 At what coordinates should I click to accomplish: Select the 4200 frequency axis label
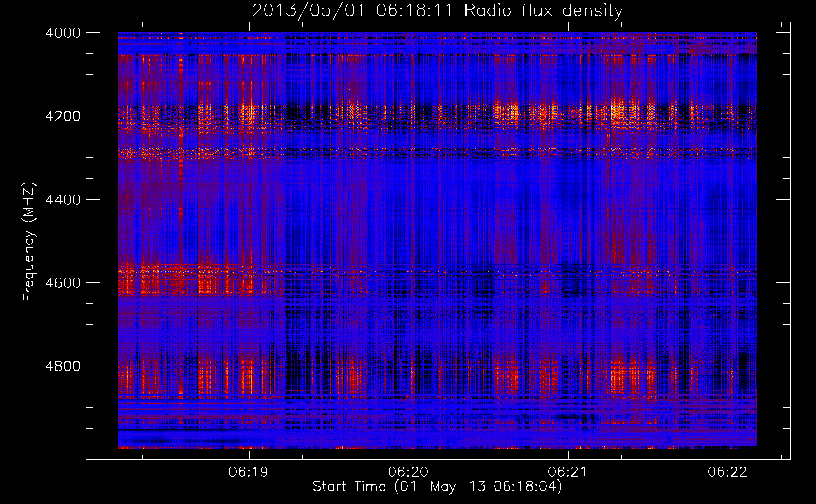(x=63, y=116)
